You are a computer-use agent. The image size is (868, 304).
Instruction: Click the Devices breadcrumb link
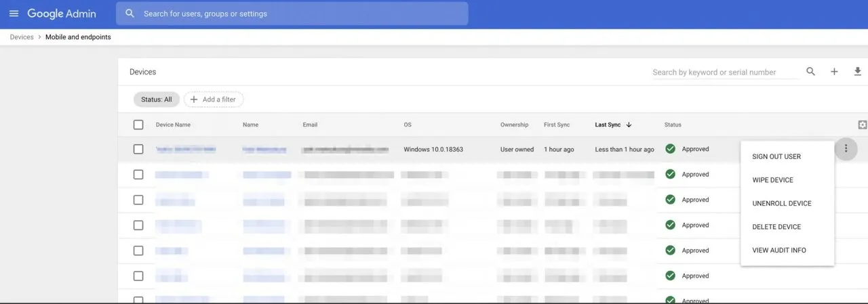[22, 37]
